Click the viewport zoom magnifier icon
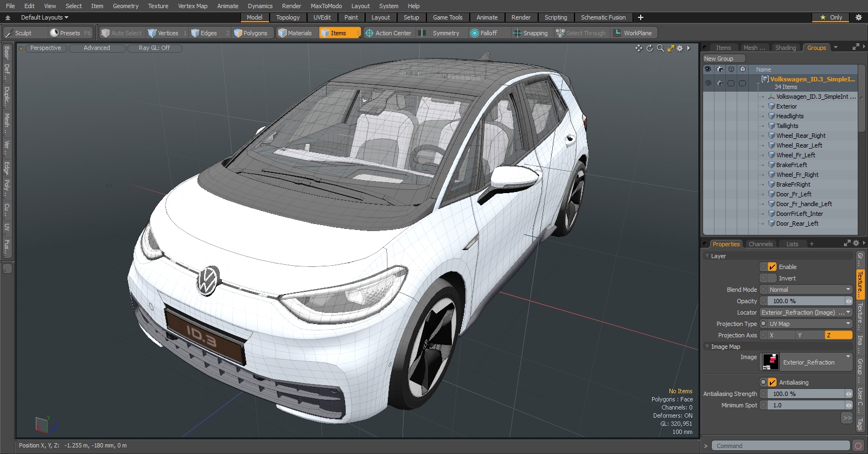The width and height of the screenshot is (868, 454). (660, 48)
